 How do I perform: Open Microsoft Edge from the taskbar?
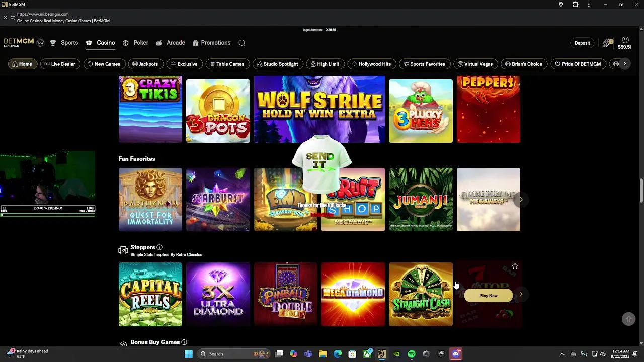(338, 354)
